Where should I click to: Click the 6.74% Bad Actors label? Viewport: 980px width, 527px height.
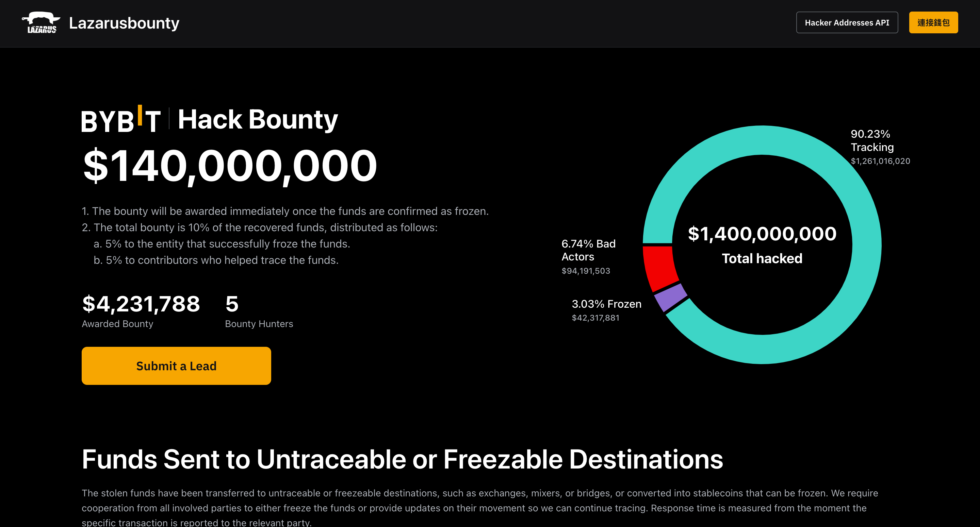pyautogui.click(x=588, y=250)
